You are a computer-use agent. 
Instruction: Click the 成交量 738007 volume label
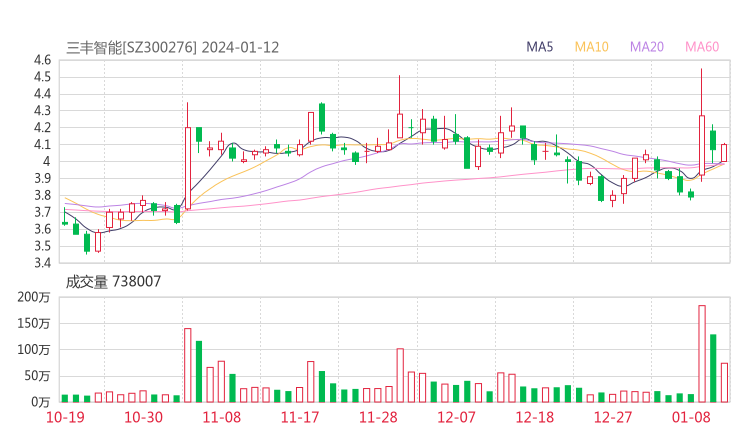(x=113, y=282)
